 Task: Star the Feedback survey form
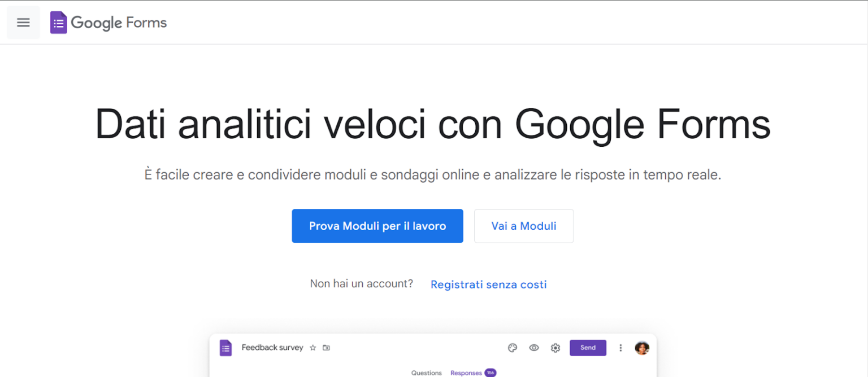313,348
